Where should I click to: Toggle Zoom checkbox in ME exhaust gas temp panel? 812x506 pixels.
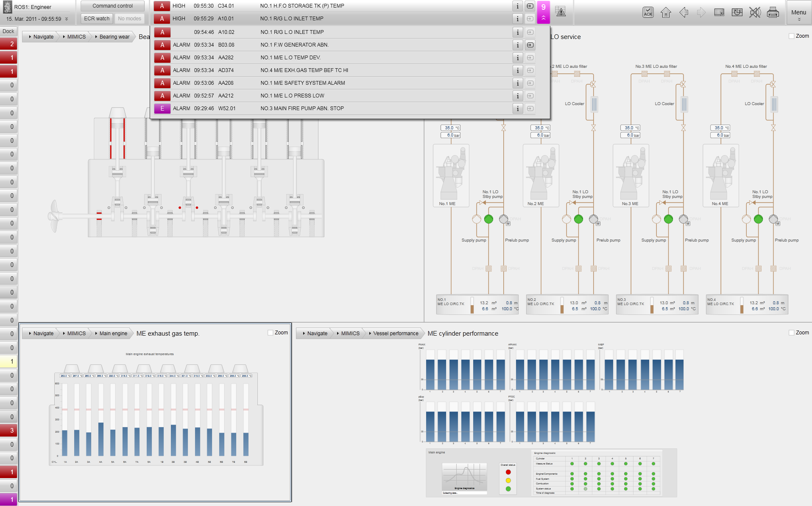271,333
